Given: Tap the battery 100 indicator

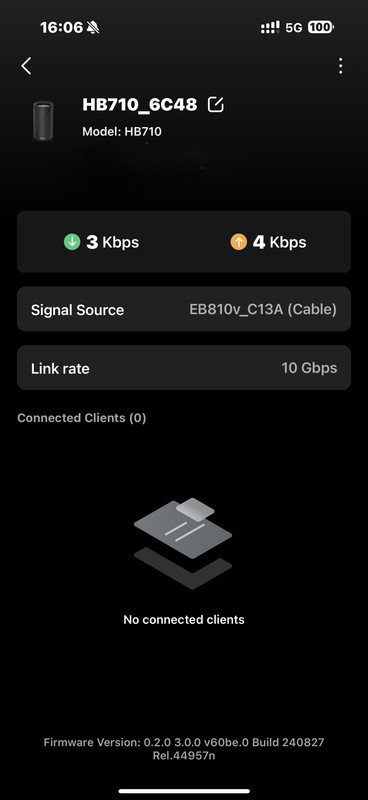Looking at the screenshot, I should [321, 28].
